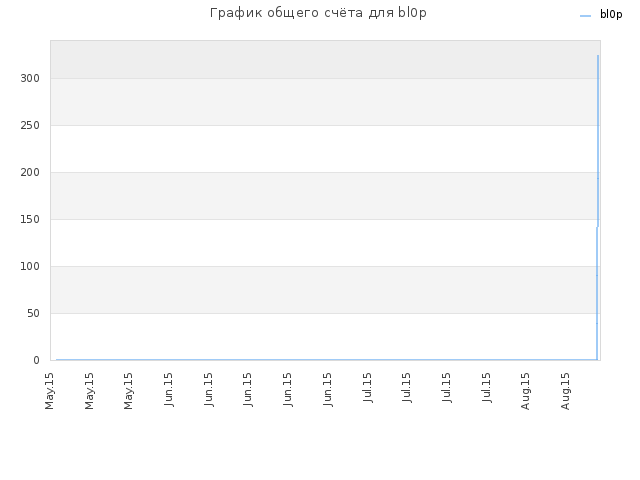Select the first Aug.15 x-axis label

pos(525,391)
